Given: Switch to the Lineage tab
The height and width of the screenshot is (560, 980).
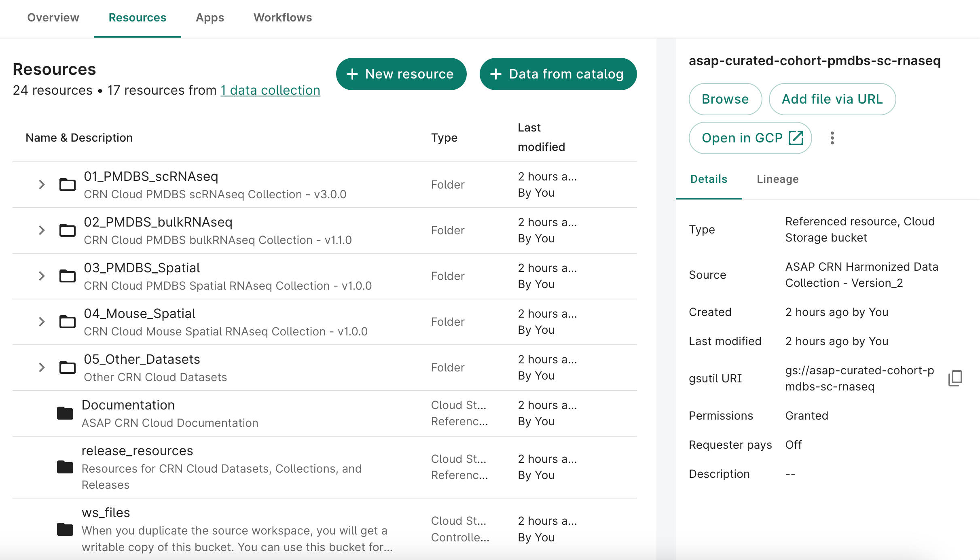Looking at the screenshot, I should pos(777,178).
